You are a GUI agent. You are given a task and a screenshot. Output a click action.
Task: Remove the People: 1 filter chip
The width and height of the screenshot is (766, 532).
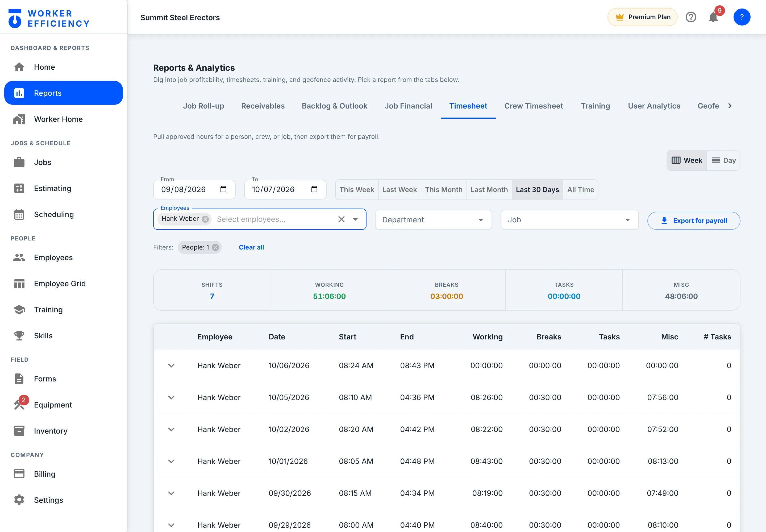[215, 247]
